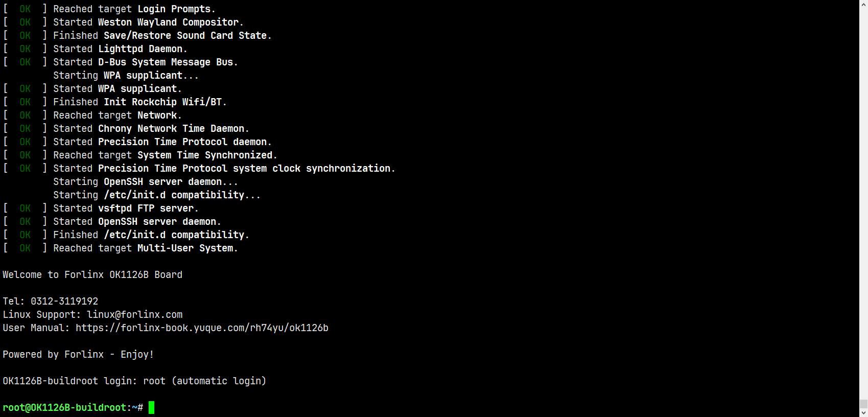Click the "Started vsftpd FTP server" line
The height and width of the screenshot is (417, 868).
coord(126,208)
